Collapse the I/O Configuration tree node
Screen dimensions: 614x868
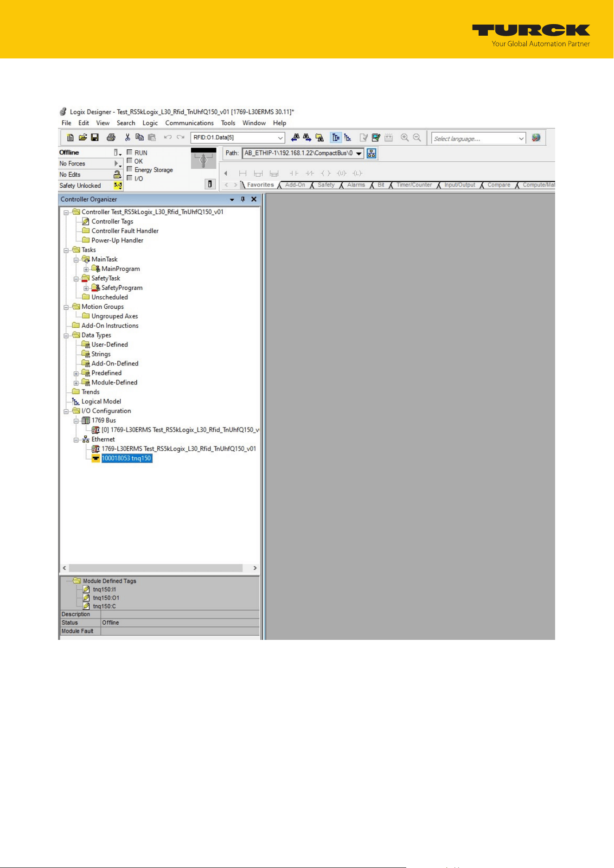pos(66,411)
